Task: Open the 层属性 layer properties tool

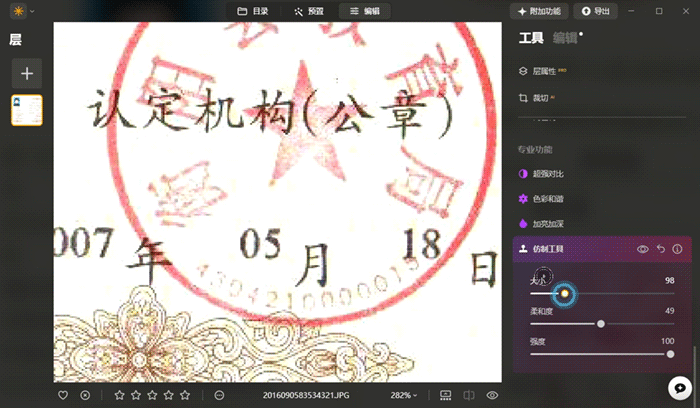Action: coord(542,71)
